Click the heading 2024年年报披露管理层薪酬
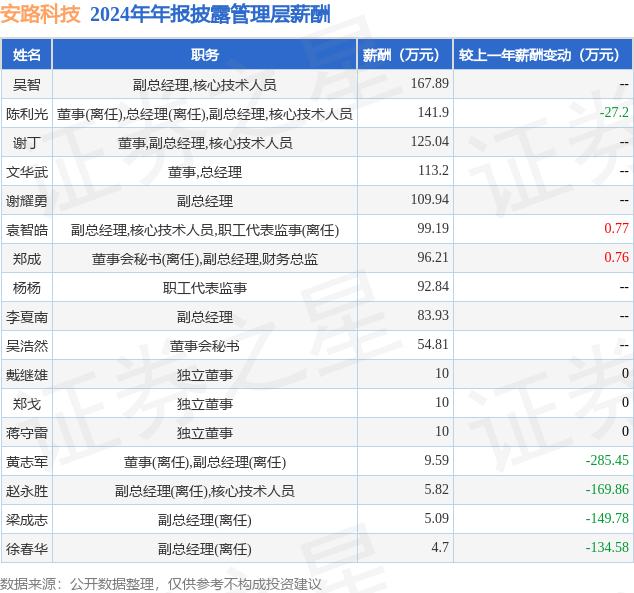The image size is (634, 593). (210, 14)
